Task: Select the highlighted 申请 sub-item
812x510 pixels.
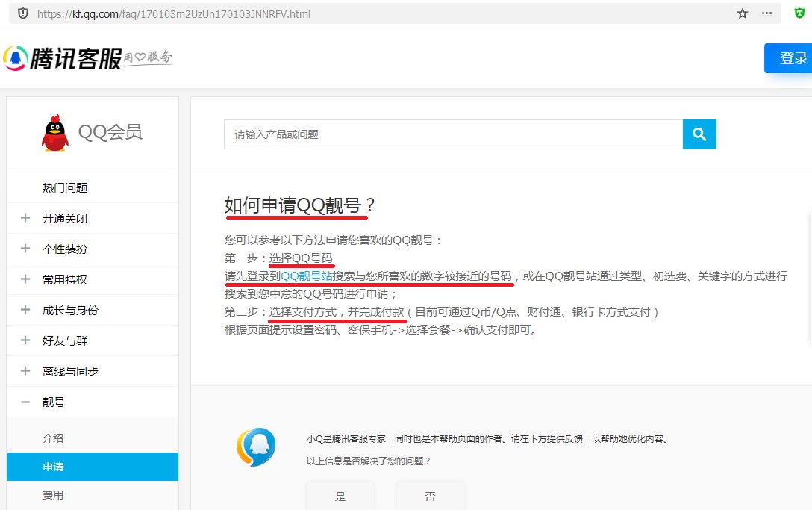Action: tap(93, 467)
